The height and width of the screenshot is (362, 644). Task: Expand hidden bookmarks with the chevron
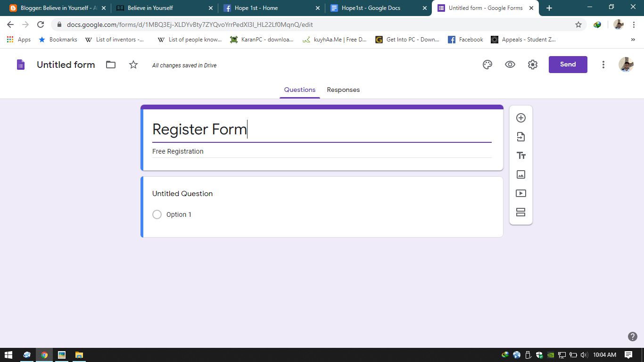point(633,40)
